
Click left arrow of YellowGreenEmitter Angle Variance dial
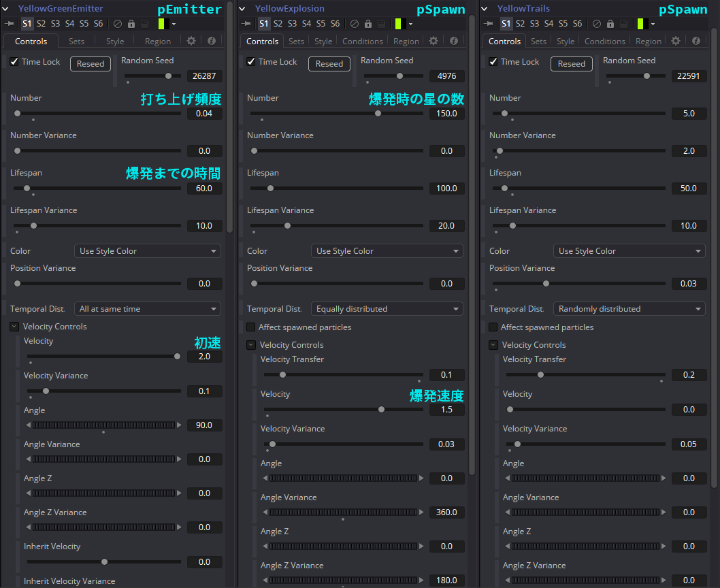click(29, 459)
